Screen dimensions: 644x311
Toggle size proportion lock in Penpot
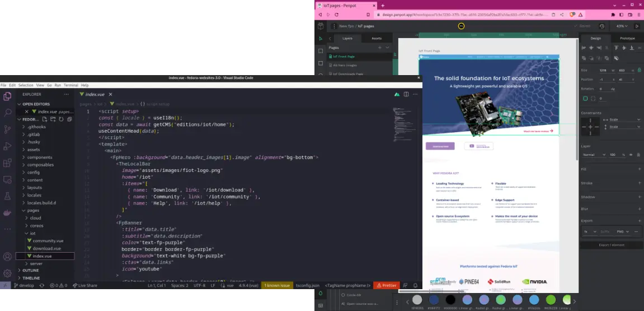pos(638,71)
